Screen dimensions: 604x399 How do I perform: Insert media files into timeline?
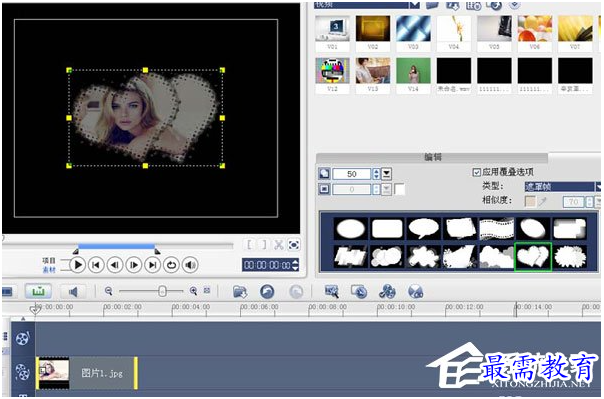coord(240,292)
